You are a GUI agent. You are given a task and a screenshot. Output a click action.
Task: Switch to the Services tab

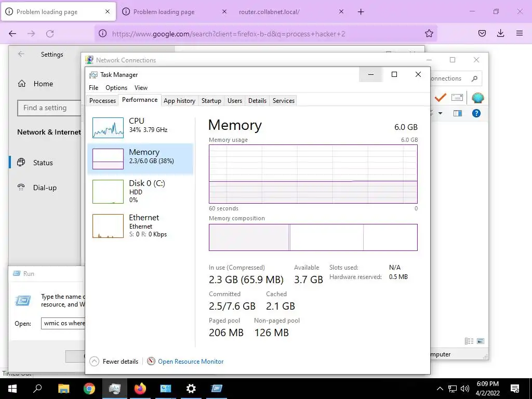284,101
